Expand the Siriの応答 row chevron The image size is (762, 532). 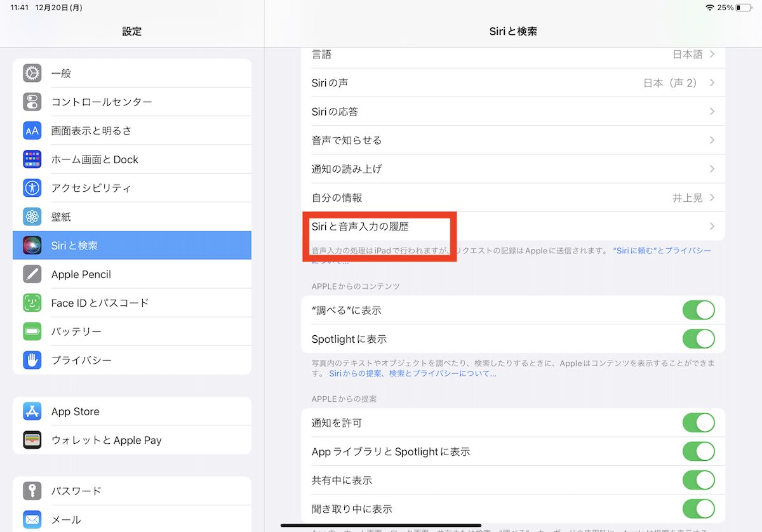pyautogui.click(x=712, y=112)
